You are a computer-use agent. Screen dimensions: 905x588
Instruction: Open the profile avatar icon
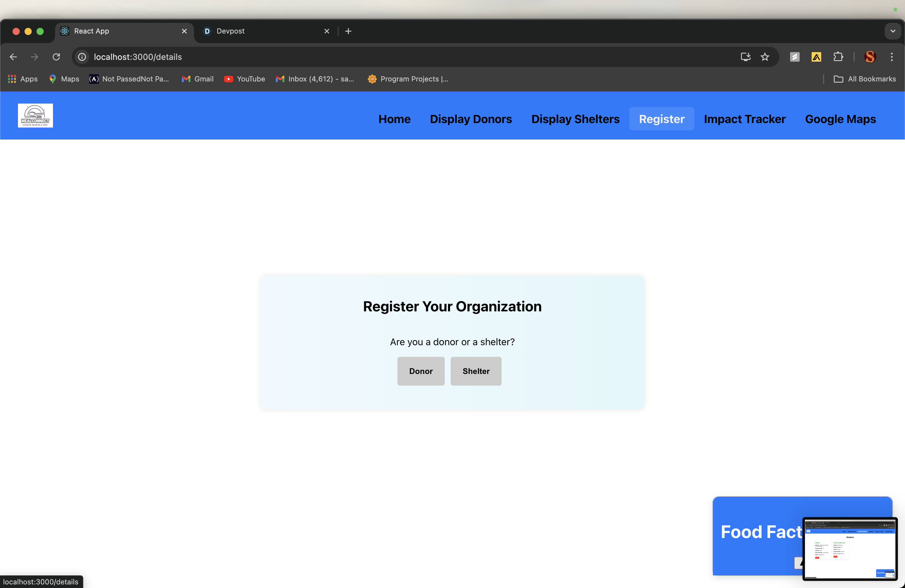tap(870, 57)
